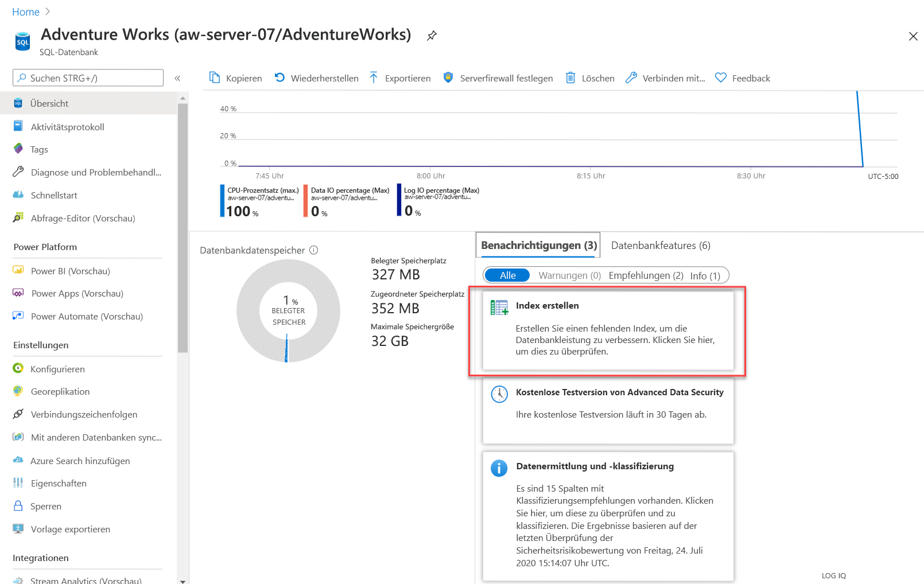Pin the Adventure Works blade

coord(432,36)
